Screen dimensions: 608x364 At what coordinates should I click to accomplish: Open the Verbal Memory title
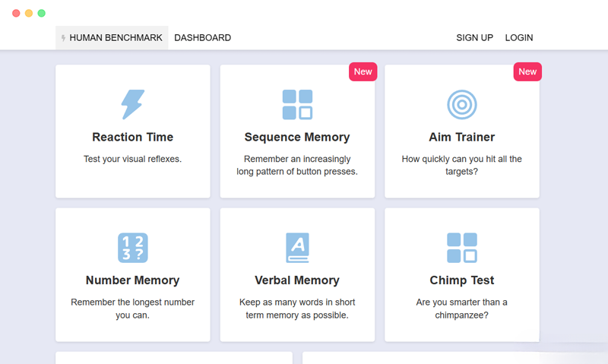point(297,280)
